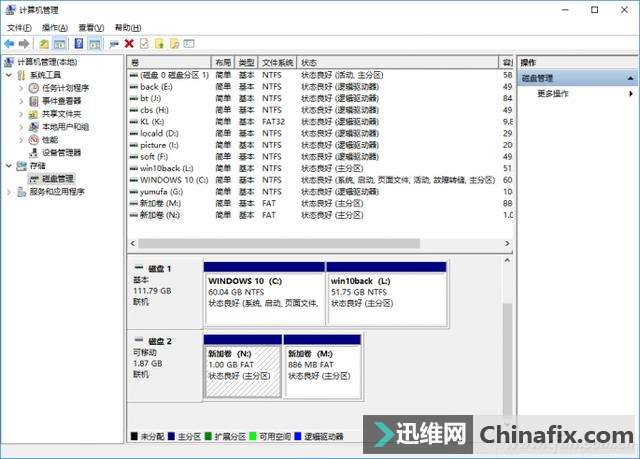Screen dimensions: 640x459
Task: Click the bright blue 逻辑驱动器 legend swatch
Action: pos(298,436)
